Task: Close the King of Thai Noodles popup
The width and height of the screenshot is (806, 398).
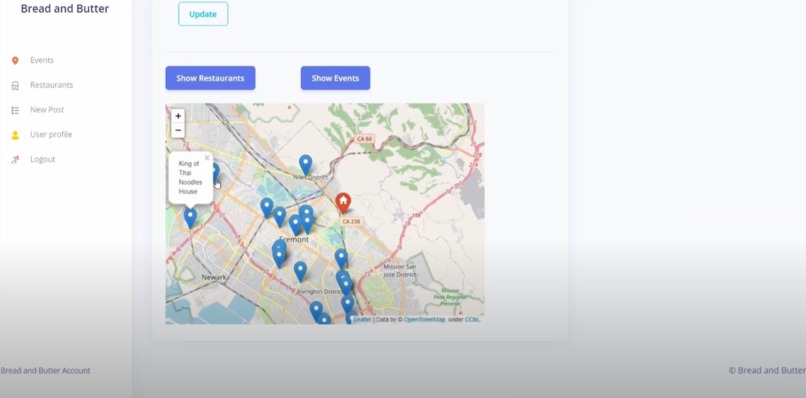Action: click(207, 158)
